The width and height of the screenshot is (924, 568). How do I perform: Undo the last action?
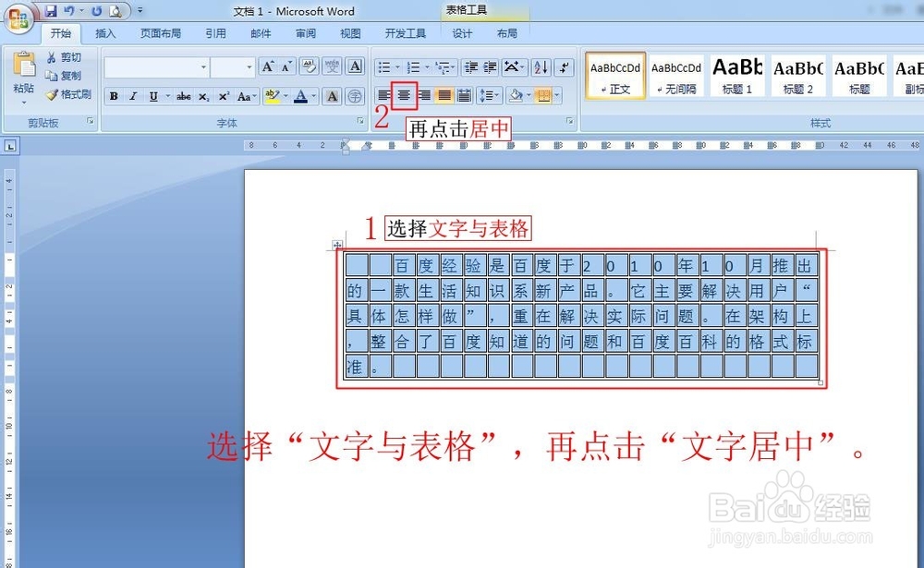[69, 10]
